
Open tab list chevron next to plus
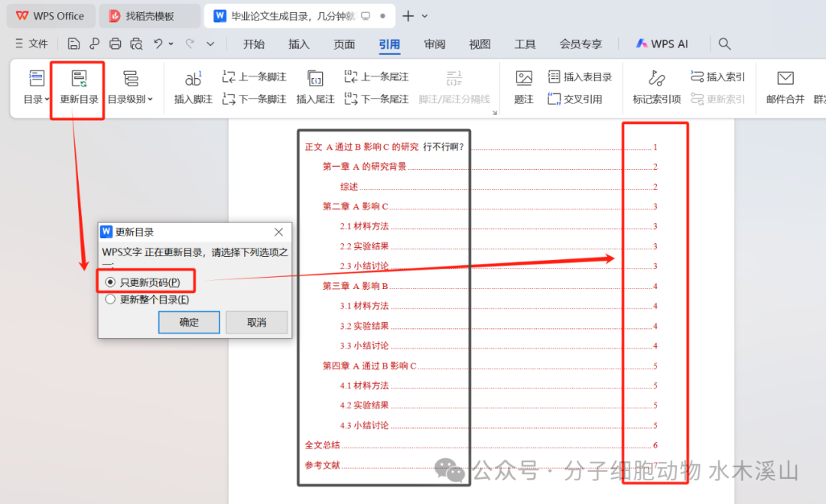coord(424,16)
